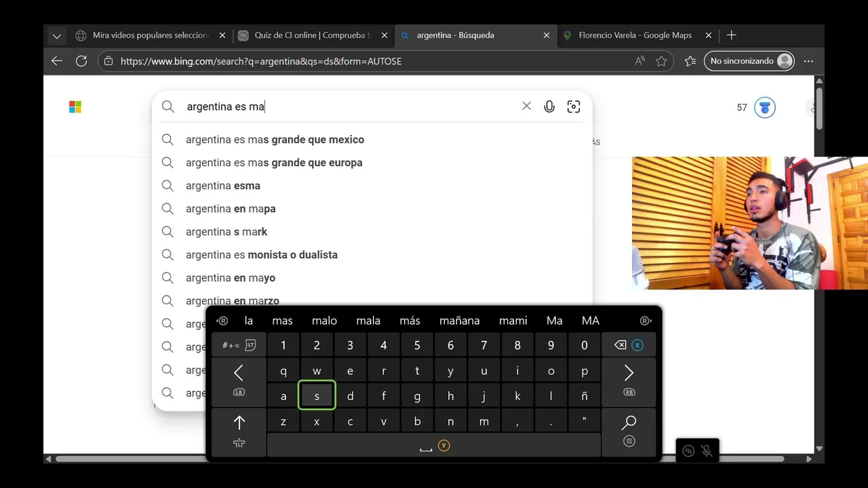Image resolution: width=868 pixels, height=488 pixels.
Task: Reload the Bing page
Action: coord(81,61)
